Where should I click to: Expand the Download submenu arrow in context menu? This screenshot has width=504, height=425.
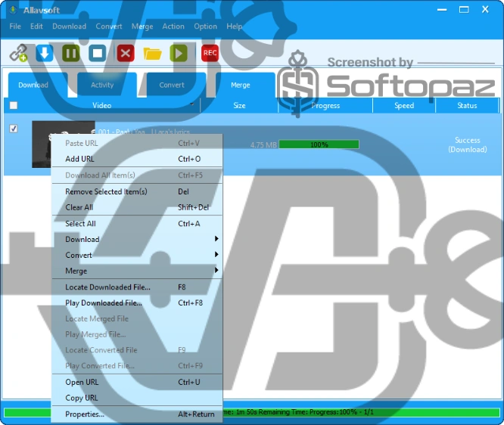click(x=216, y=239)
